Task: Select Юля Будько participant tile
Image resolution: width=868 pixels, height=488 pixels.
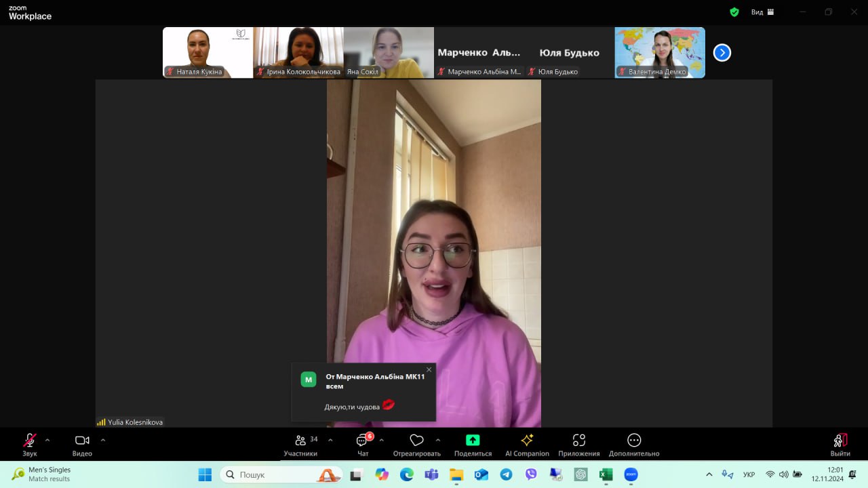Action: pos(570,53)
